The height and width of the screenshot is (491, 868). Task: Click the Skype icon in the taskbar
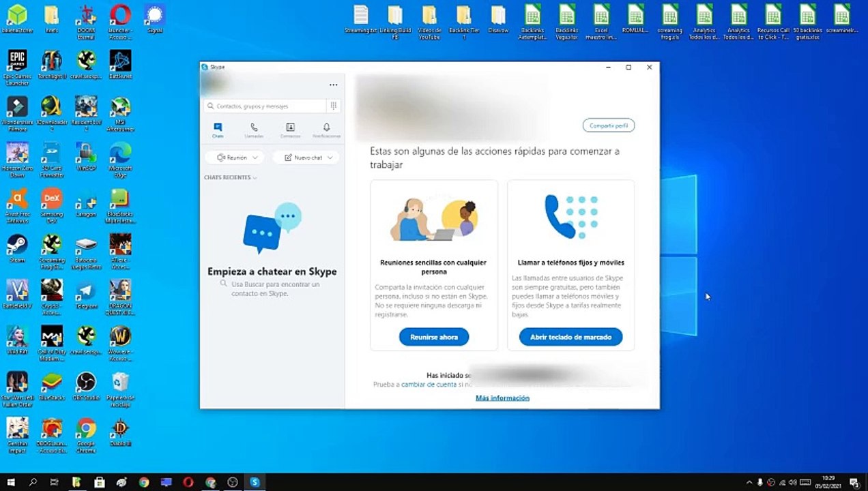pos(255,482)
